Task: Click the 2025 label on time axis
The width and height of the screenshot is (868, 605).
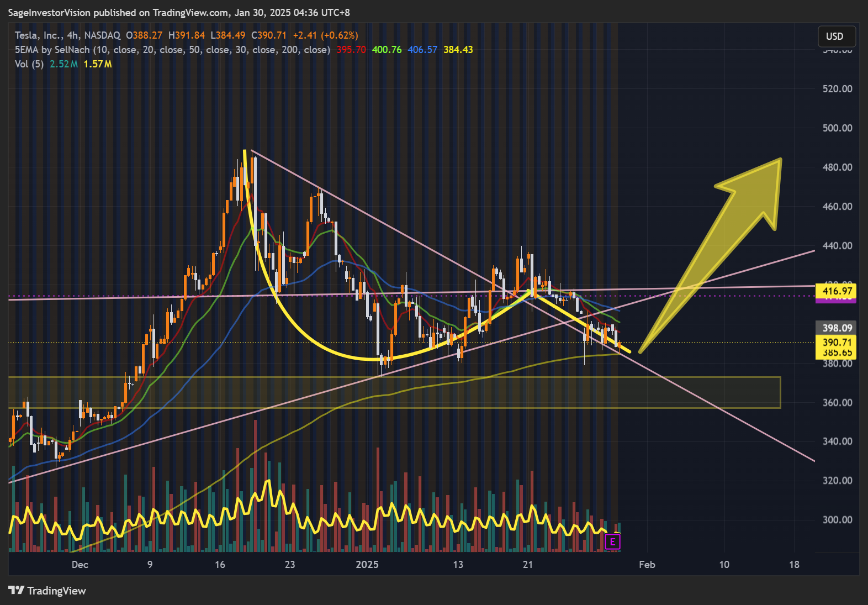Action: click(367, 565)
